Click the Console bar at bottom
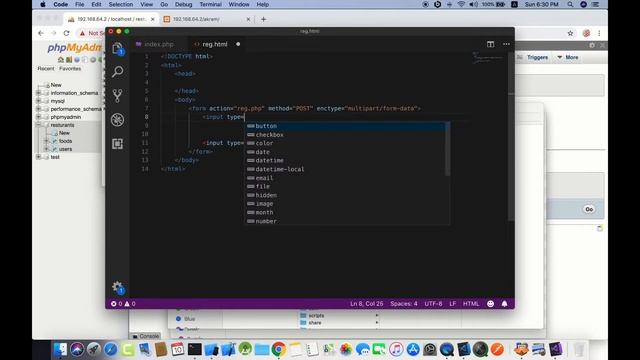Viewport: 640px width, 360px height. [145, 336]
